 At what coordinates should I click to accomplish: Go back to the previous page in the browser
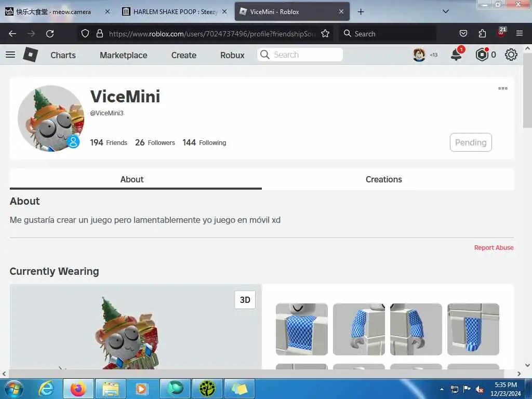pos(12,34)
